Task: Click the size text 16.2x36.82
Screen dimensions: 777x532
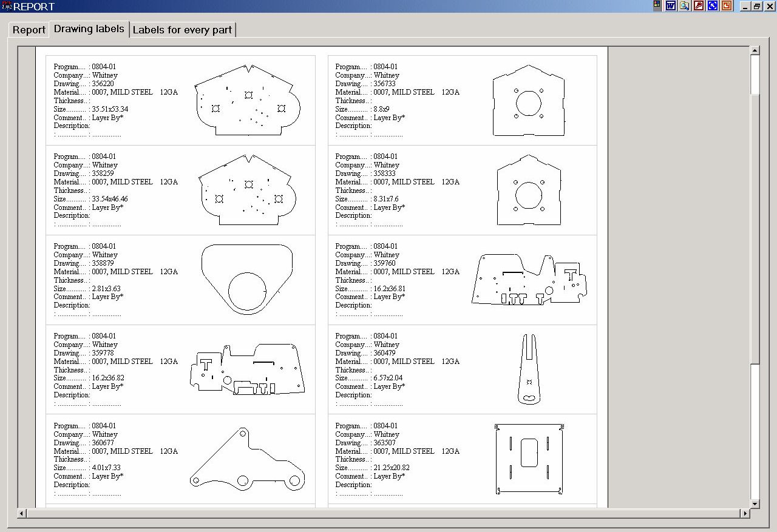Action: coord(108,378)
